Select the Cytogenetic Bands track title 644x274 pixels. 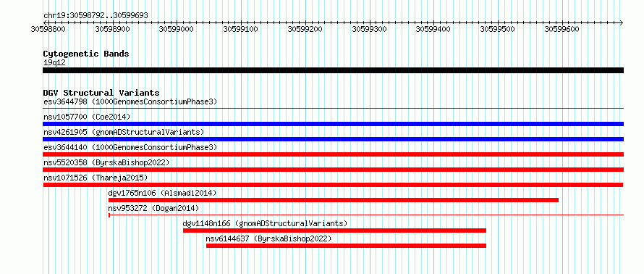coord(86,54)
